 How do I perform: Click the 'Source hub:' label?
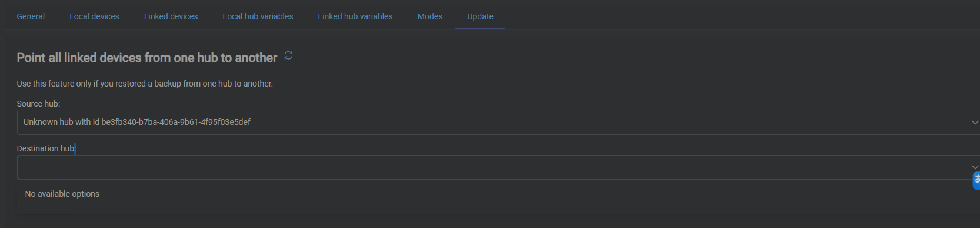(x=38, y=104)
